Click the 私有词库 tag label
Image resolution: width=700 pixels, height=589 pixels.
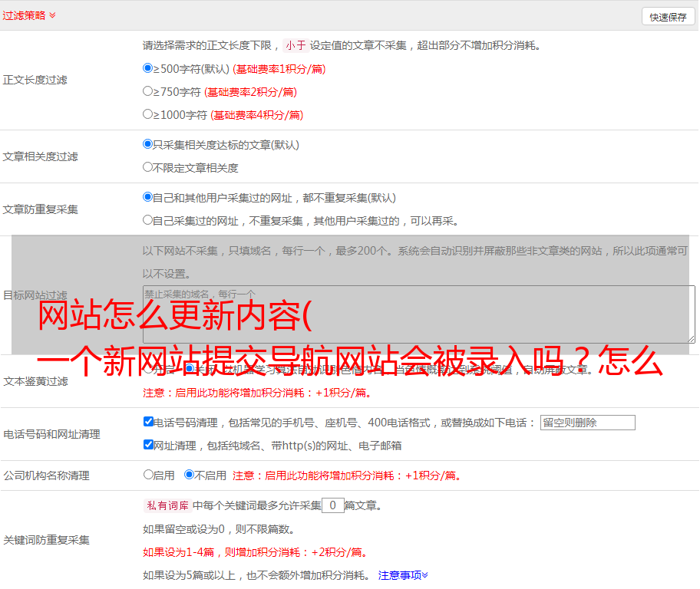pos(168,505)
